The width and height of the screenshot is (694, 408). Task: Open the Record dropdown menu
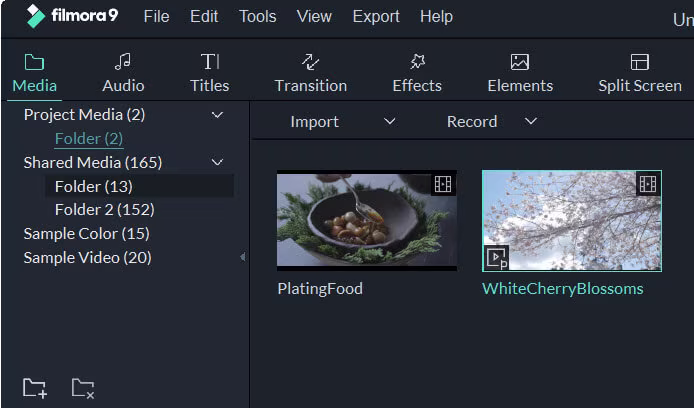coord(531,122)
